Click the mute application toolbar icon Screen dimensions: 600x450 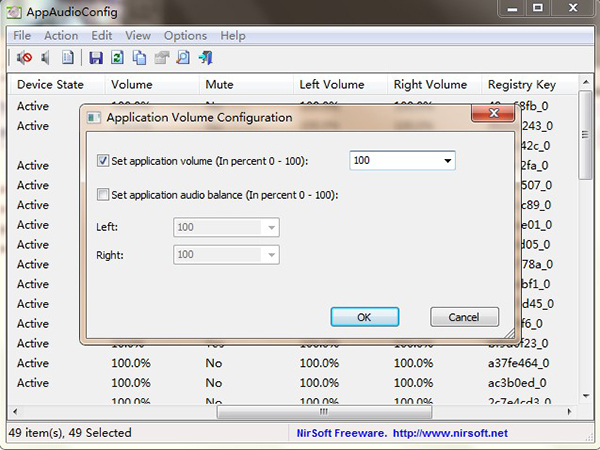click(24, 58)
